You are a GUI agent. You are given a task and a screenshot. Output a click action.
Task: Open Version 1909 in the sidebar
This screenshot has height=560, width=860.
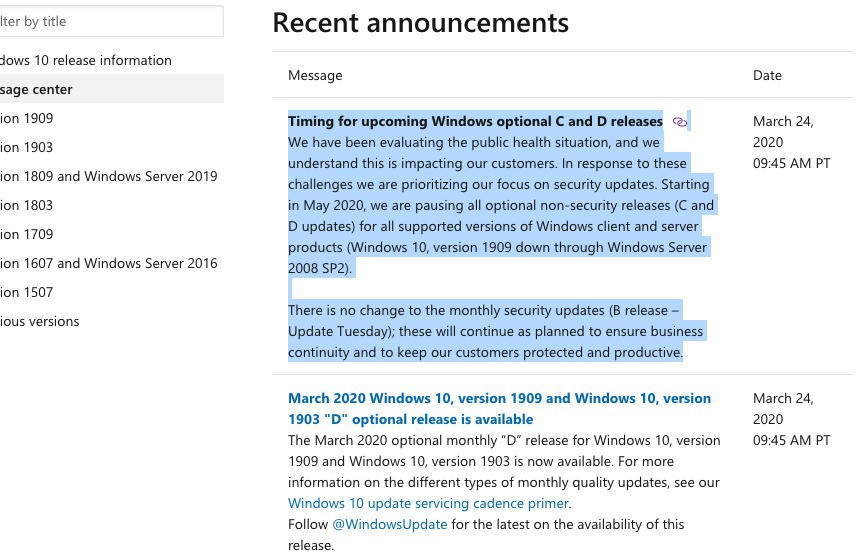point(28,118)
